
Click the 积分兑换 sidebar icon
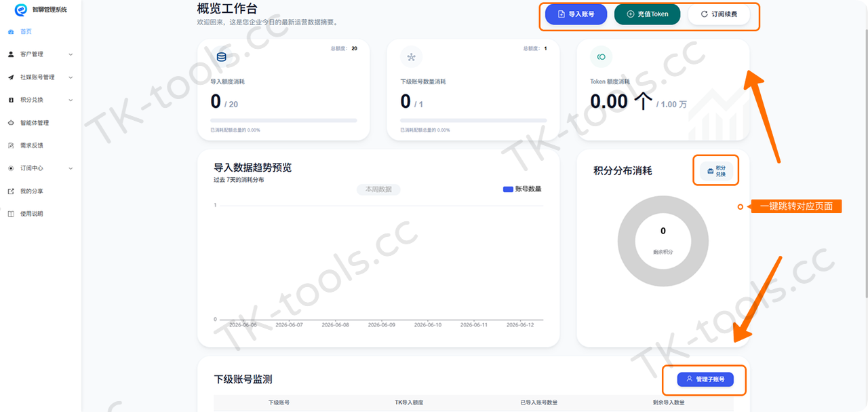coord(11,100)
